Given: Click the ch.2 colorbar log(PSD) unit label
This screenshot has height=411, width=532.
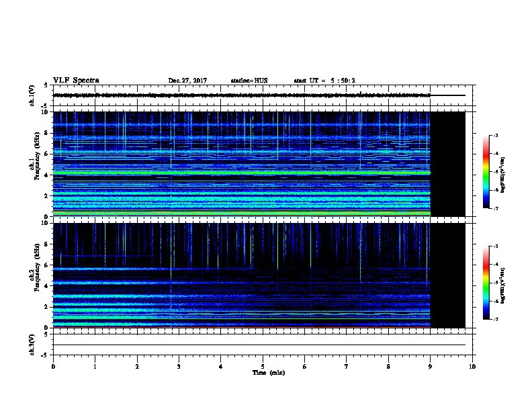Looking at the screenshot, I should coord(502,285).
